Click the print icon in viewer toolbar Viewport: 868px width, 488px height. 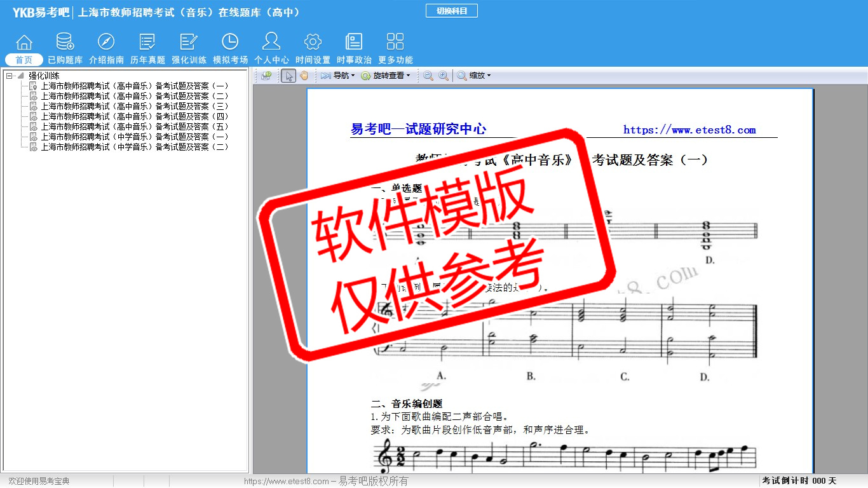pos(266,76)
